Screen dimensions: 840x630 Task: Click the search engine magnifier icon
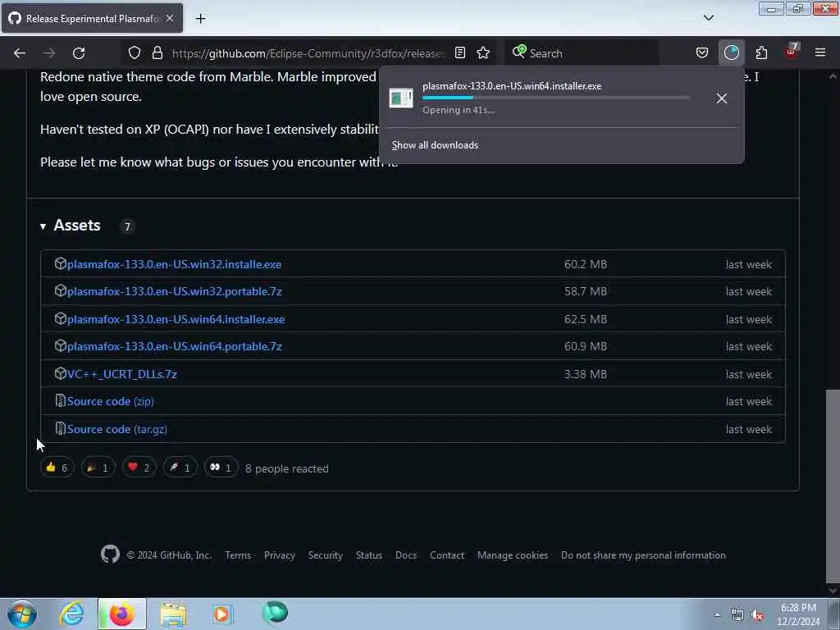pyautogui.click(x=519, y=52)
